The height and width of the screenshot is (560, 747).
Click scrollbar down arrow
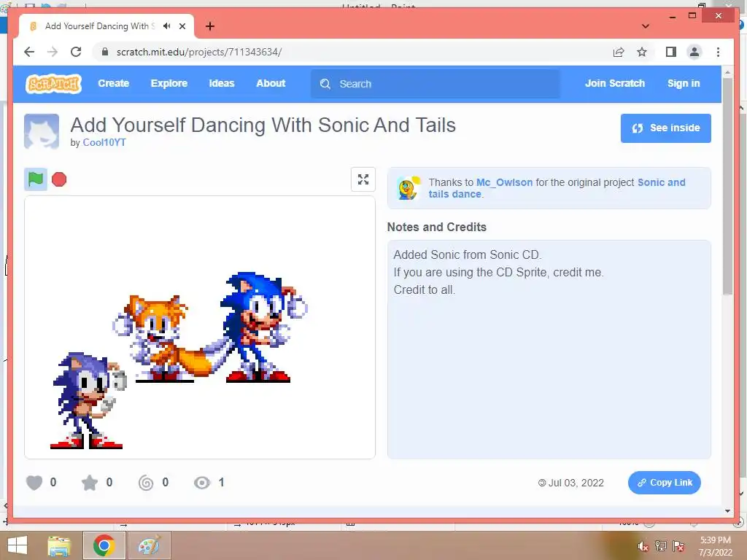pyautogui.click(x=727, y=511)
